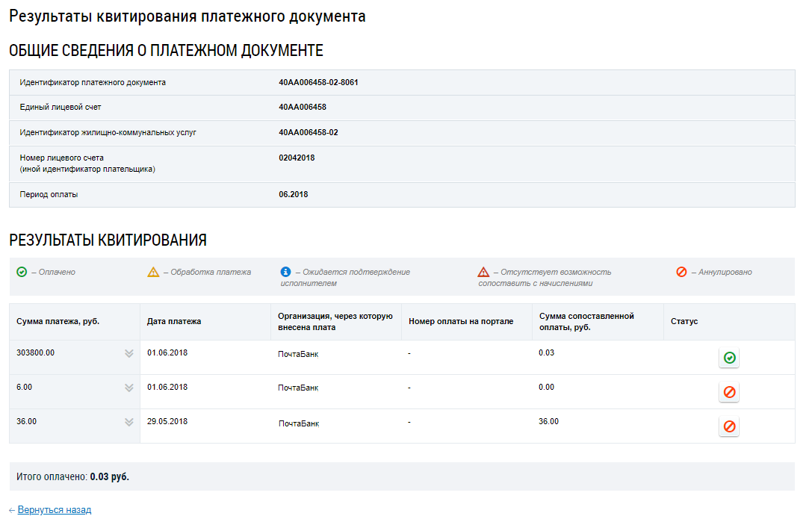The width and height of the screenshot is (812, 519).
Task: Go back via 'Вернуться назад' link
Action: pos(54,510)
